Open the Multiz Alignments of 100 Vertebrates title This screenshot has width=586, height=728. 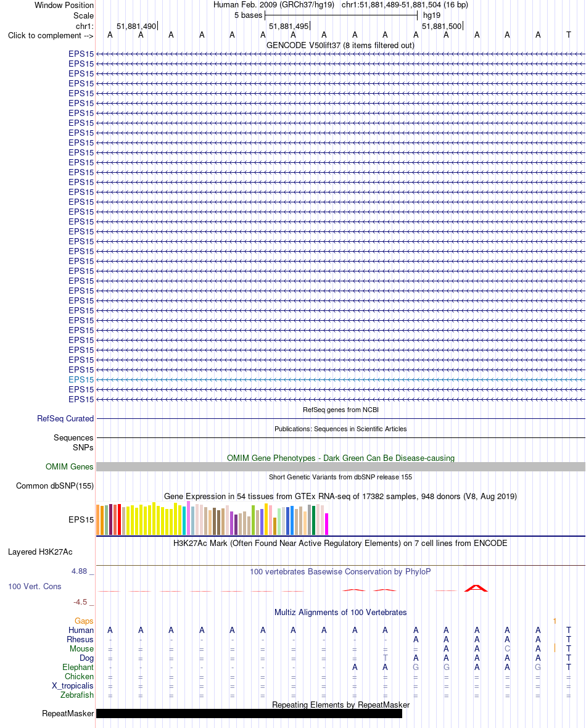click(x=340, y=612)
